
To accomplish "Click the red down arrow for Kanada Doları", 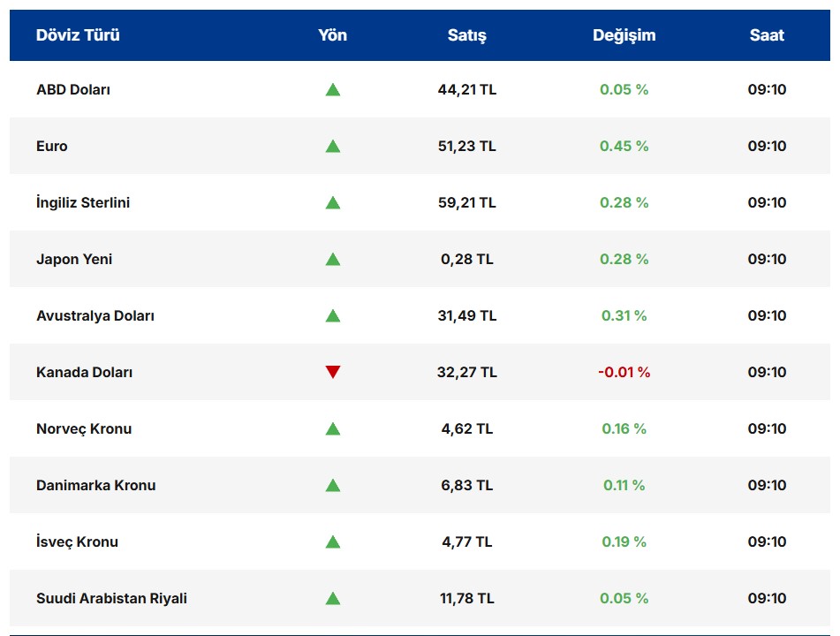I will [332, 372].
